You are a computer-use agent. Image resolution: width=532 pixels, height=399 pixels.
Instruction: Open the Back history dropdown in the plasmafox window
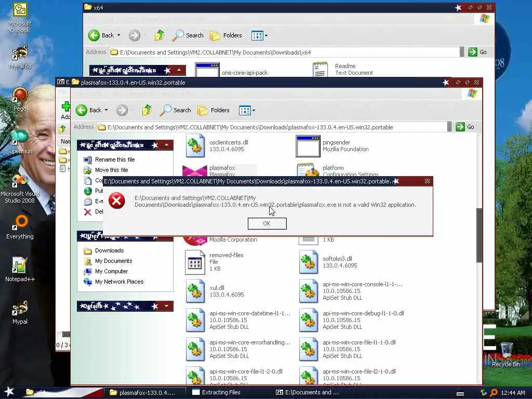click(106, 110)
